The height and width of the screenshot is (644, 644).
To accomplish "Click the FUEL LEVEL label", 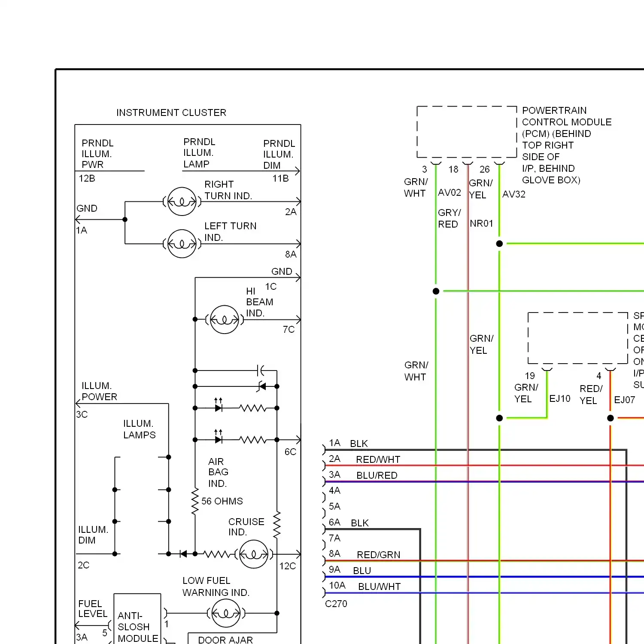I will (x=93, y=609).
